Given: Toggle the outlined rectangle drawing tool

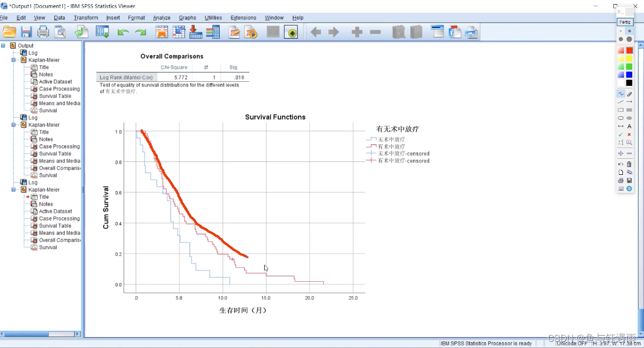Looking at the screenshot, I should [x=621, y=110].
